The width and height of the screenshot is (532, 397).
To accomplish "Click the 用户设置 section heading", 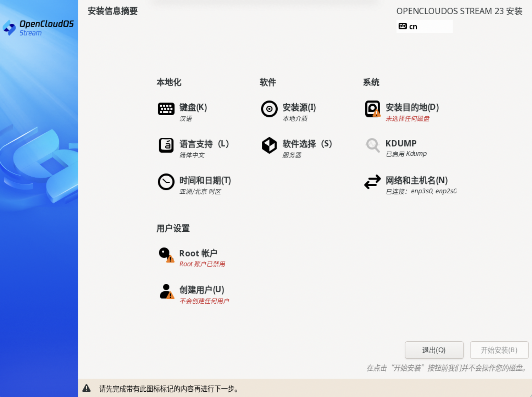I will 173,228.
